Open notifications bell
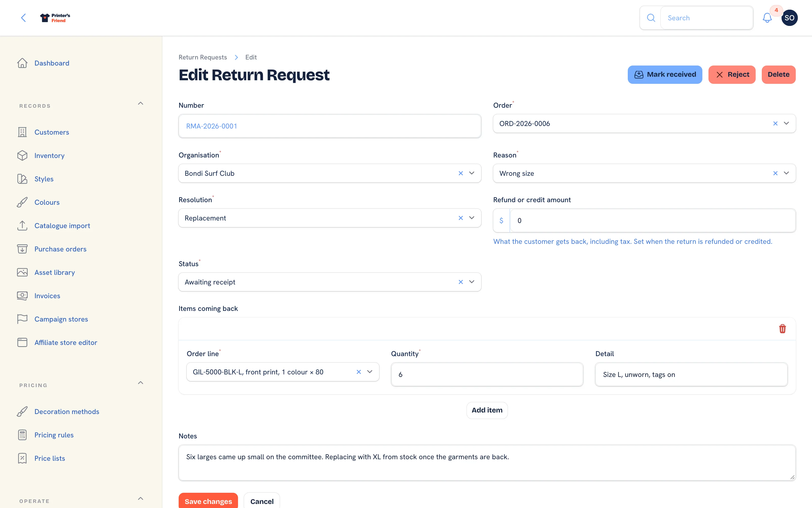This screenshot has width=812, height=508. (767, 18)
